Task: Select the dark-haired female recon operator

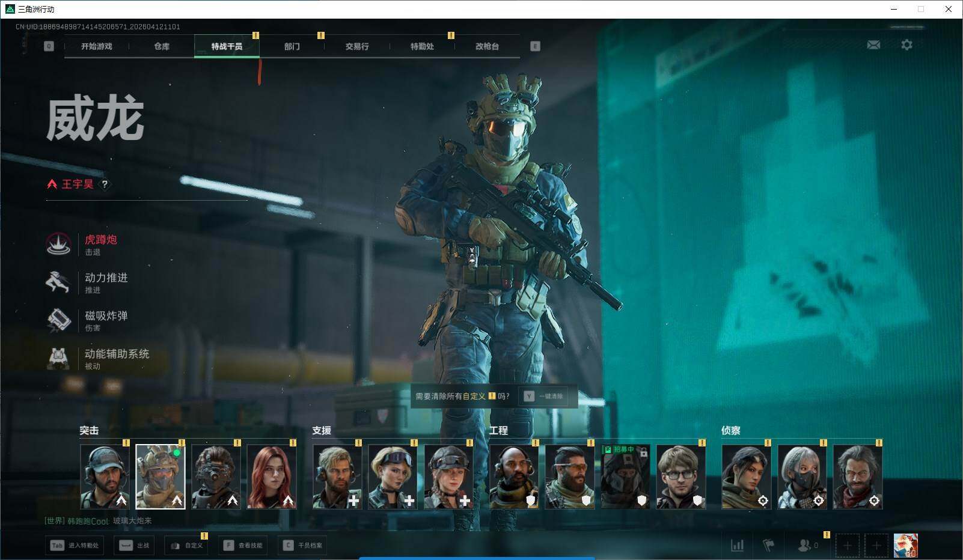Action: (747, 477)
